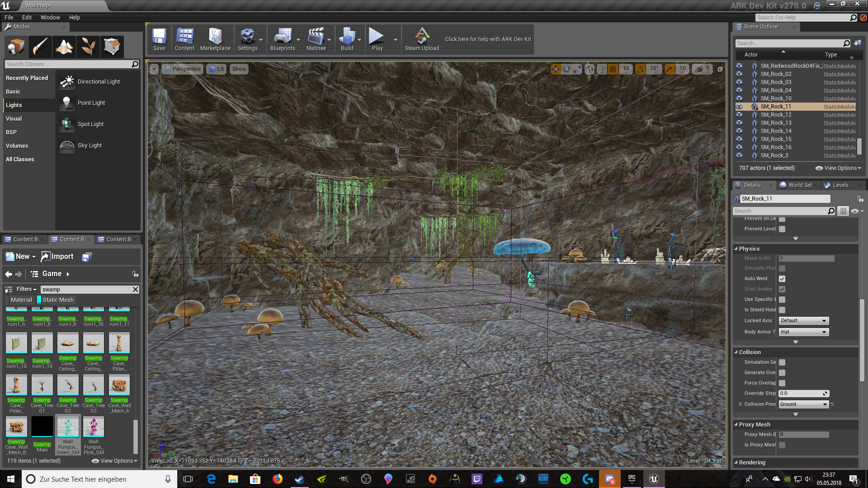
Task: Open the Body Armor Hat dropdown
Action: point(803,332)
